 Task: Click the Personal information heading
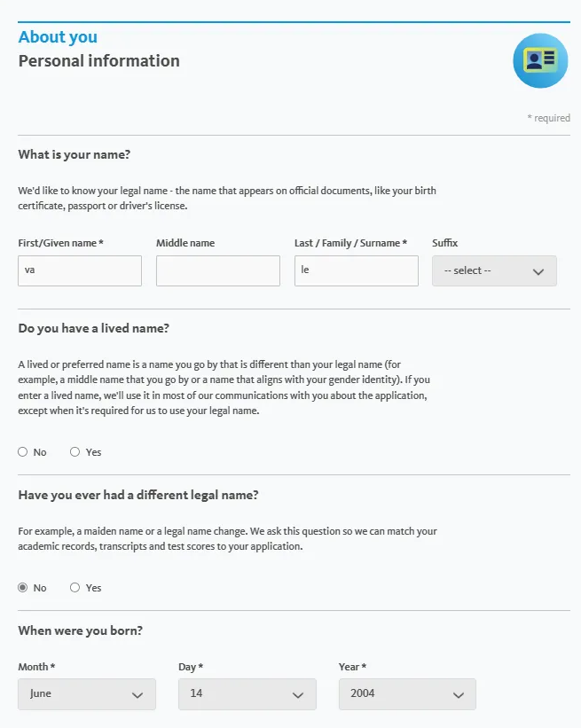[98, 61]
